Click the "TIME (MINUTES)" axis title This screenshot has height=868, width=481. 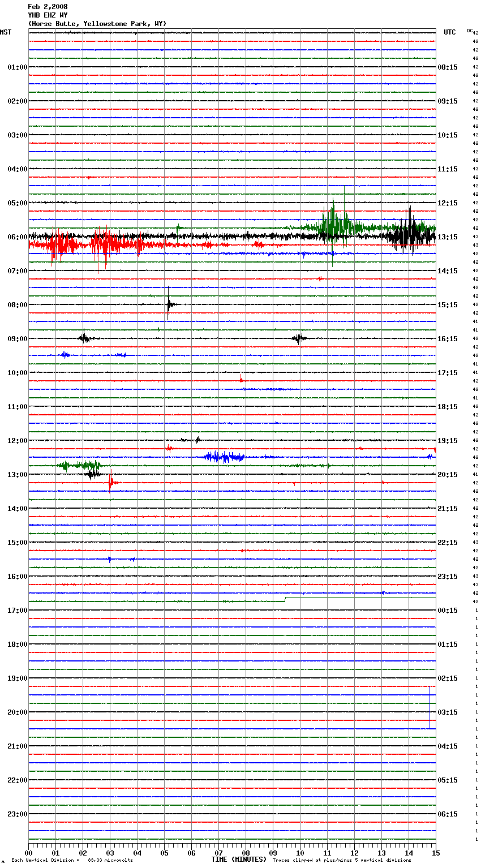tap(239, 860)
